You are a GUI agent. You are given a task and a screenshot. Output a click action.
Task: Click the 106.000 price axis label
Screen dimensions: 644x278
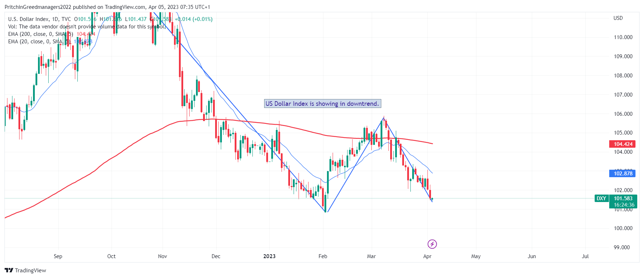(x=623, y=114)
